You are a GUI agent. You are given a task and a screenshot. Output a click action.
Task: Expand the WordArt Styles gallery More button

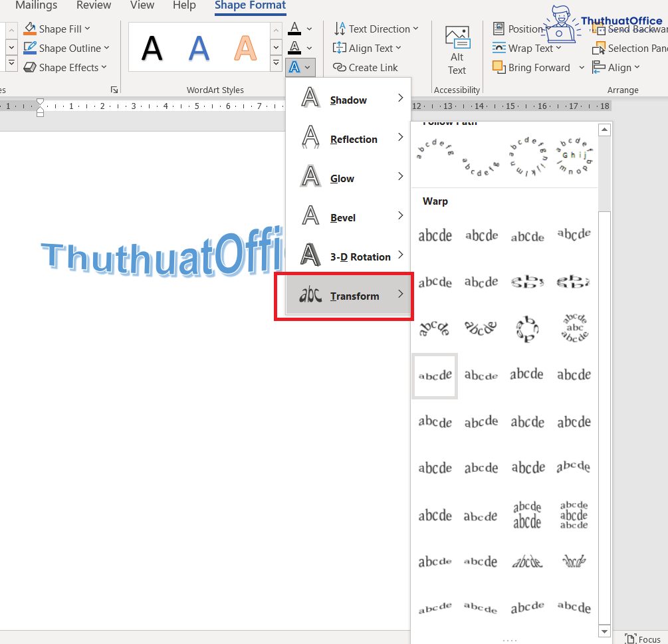click(276, 63)
